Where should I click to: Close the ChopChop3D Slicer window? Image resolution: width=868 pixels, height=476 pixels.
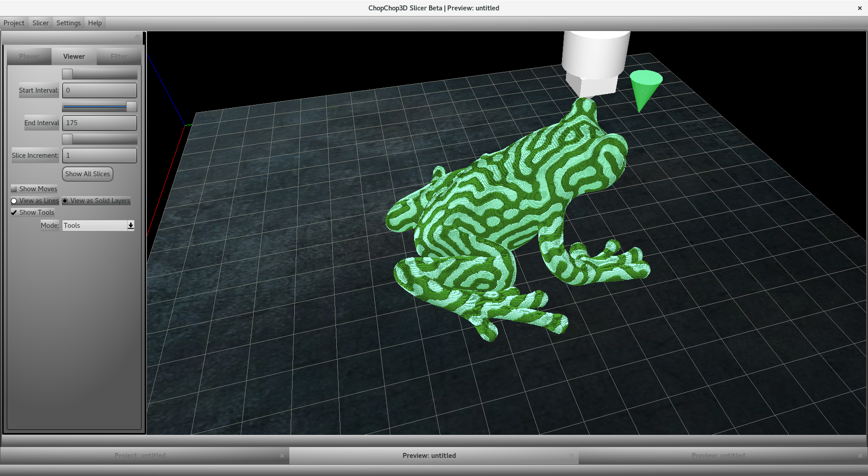pos(859,8)
